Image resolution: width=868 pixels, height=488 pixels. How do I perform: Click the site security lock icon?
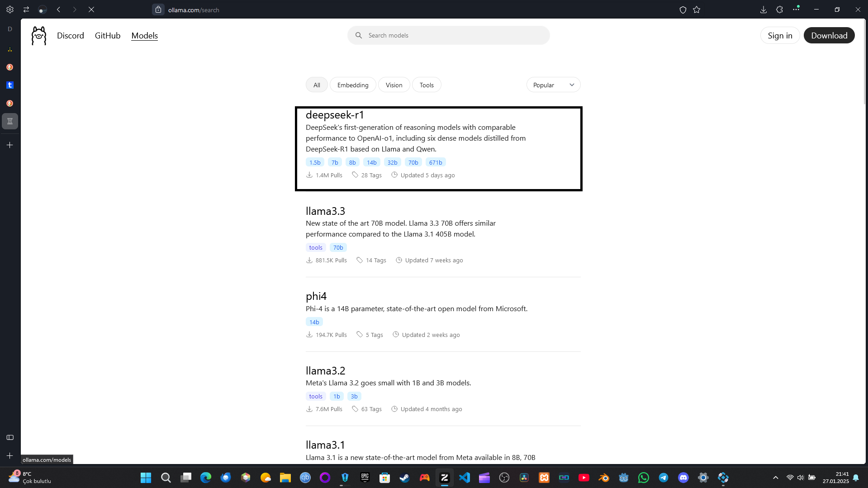pyautogui.click(x=158, y=9)
